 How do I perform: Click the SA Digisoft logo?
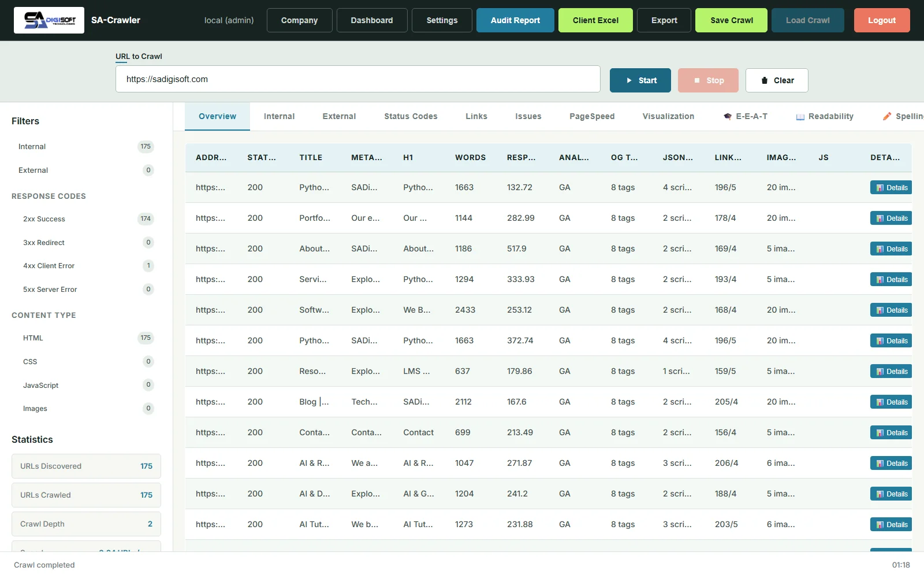click(x=49, y=20)
